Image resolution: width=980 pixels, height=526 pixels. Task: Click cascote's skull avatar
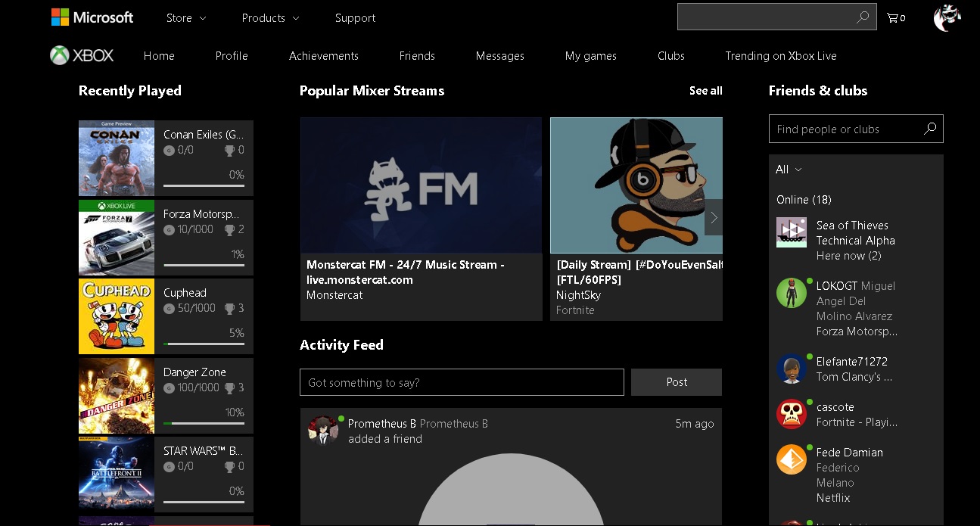click(792, 414)
